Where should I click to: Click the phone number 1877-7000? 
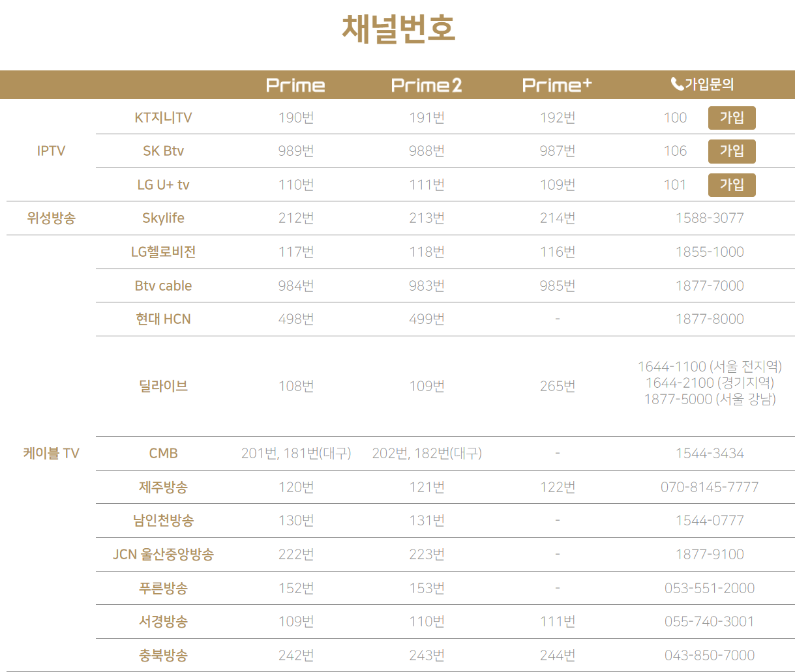(710, 286)
